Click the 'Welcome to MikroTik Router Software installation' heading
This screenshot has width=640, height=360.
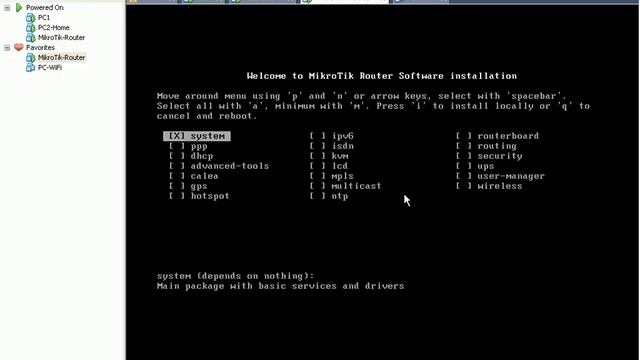[x=382, y=76]
